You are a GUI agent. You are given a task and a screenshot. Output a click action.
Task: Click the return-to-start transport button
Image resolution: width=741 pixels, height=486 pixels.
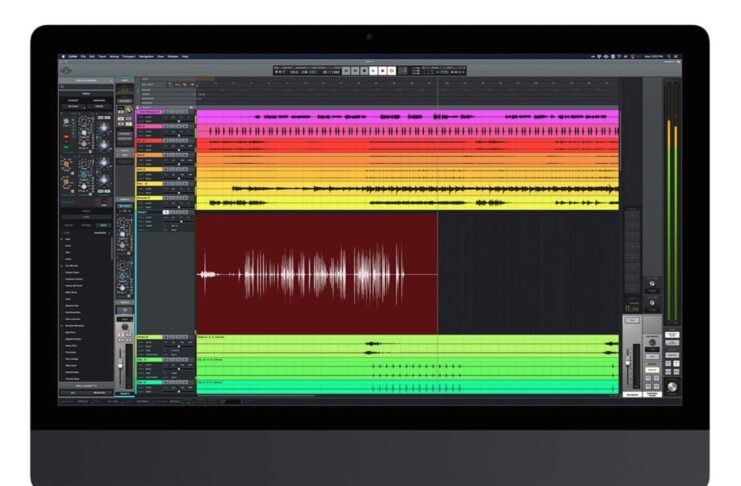click(x=346, y=71)
